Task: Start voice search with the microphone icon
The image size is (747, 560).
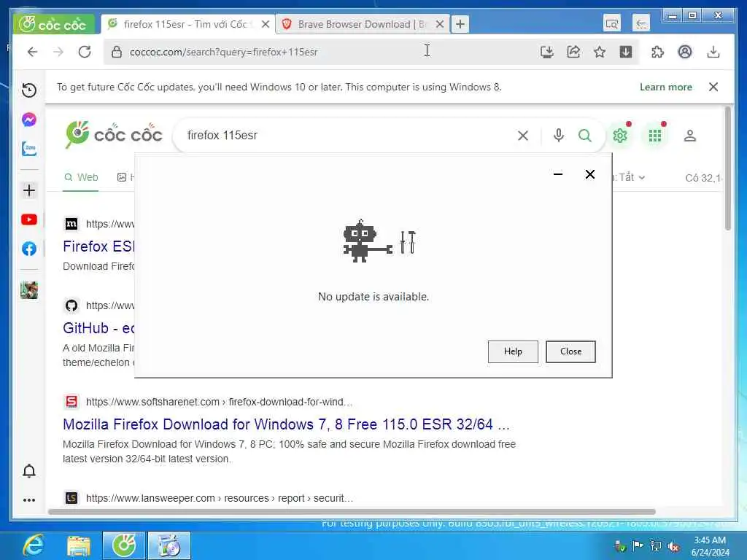Action: pyautogui.click(x=558, y=136)
